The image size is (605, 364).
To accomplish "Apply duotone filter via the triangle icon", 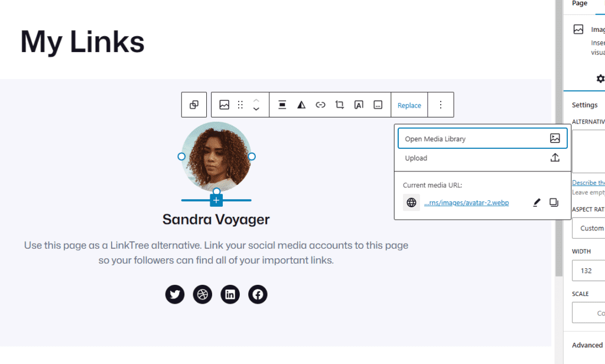I will coord(301,105).
